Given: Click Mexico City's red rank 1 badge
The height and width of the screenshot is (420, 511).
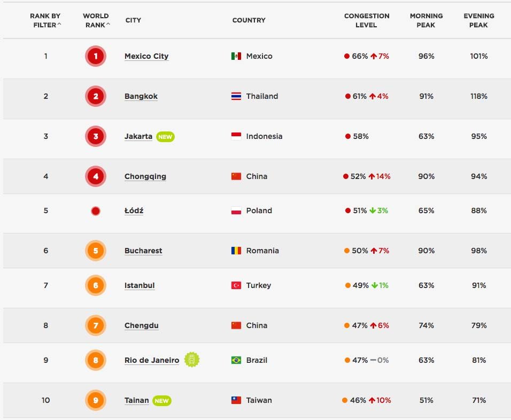Looking at the screenshot, I should tap(96, 56).
